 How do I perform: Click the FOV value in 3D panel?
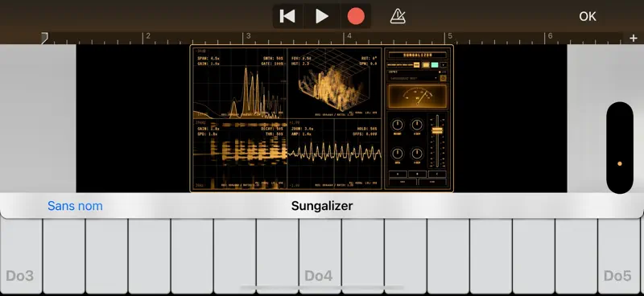pyautogui.click(x=301, y=58)
